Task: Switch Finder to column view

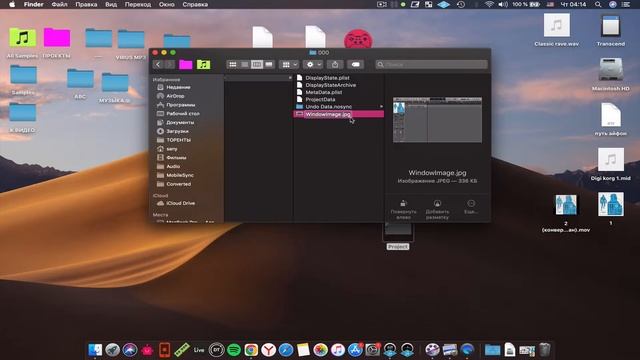Action: click(257, 64)
